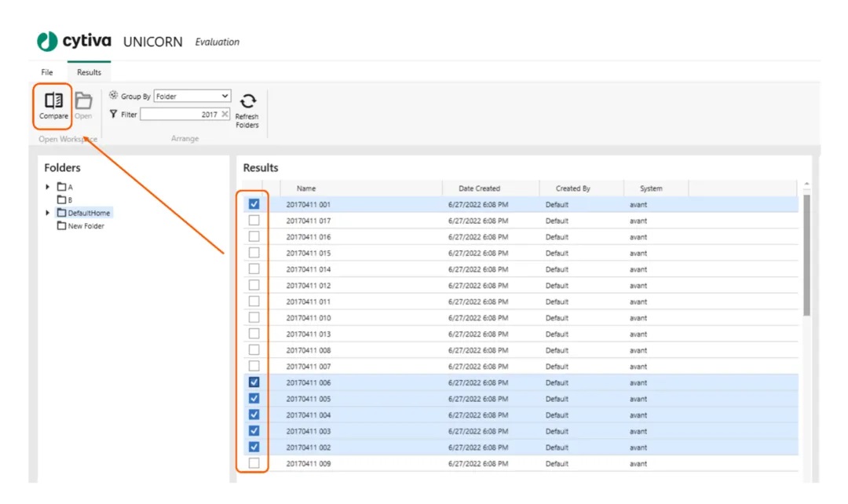Open the Group By Folder dropdown
The width and height of the screenshot is (848, 504).
(192, 97)
